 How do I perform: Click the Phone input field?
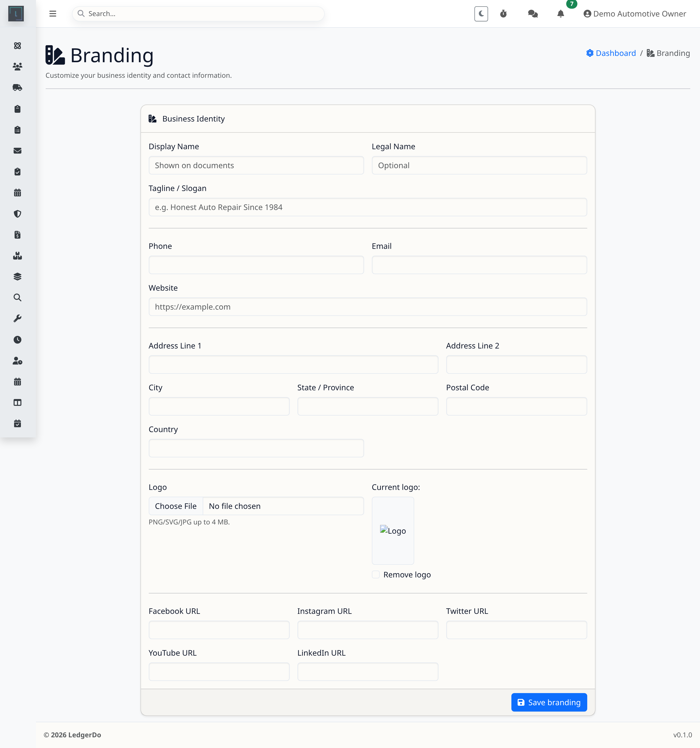click(x=256, y=265)
